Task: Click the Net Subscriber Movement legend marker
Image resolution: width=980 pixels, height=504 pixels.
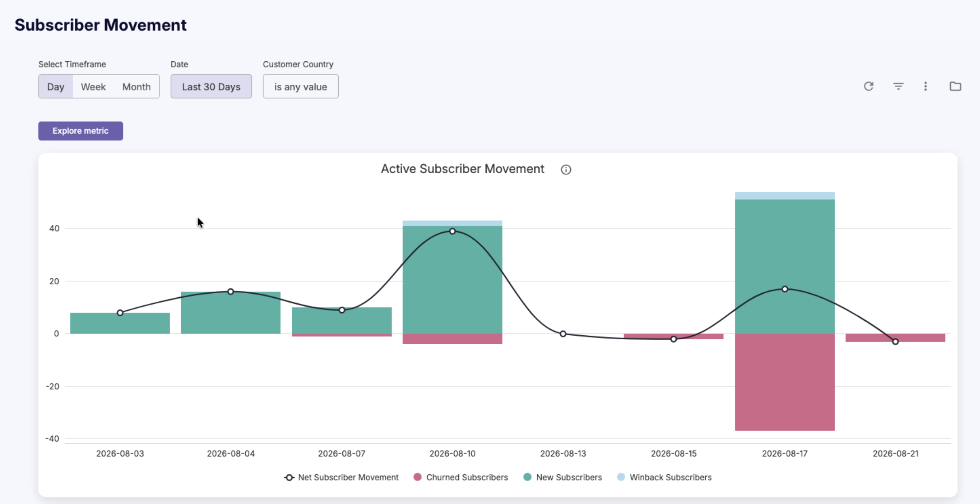Action: click(289, 477)
